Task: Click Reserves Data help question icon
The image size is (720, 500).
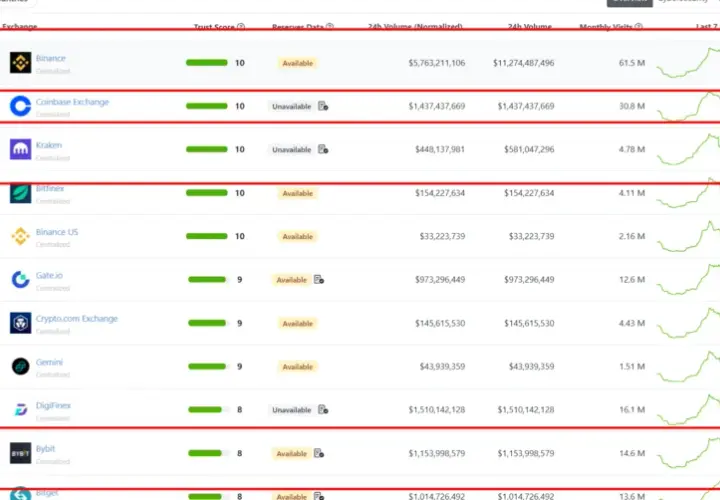Action: click(x=330, y=27)
